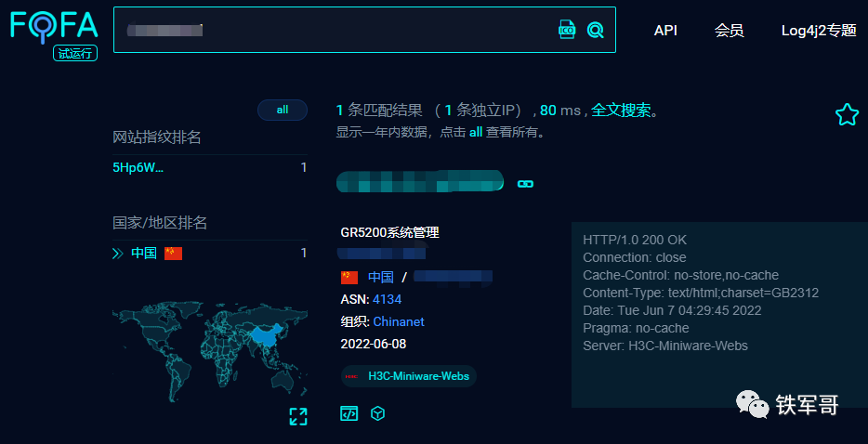This screenshot has height=444, width=868.
Task: Click the 网站指纹排名 heading
Action: pyautogui.click(x=157, y=137)
